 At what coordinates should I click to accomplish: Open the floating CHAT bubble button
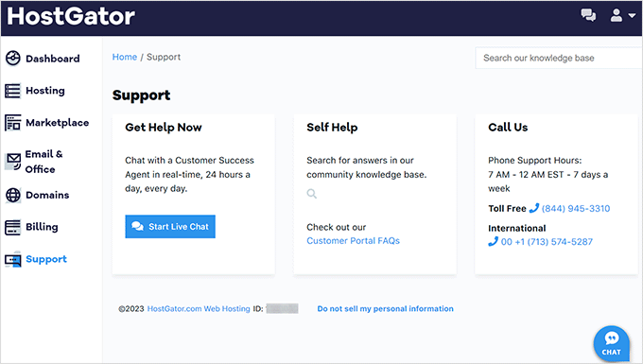click(612, 343)
